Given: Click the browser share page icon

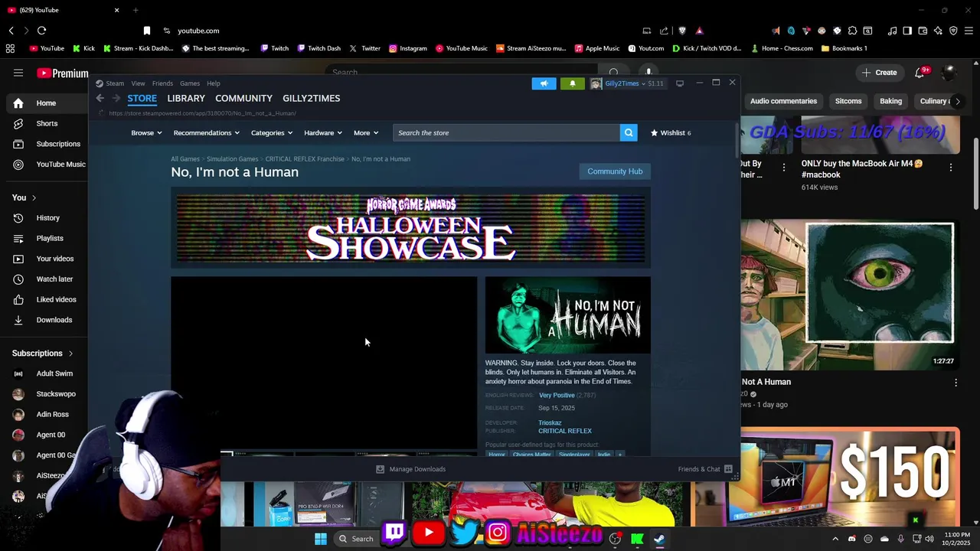Looking at the screenshot, I should [664, 31].
